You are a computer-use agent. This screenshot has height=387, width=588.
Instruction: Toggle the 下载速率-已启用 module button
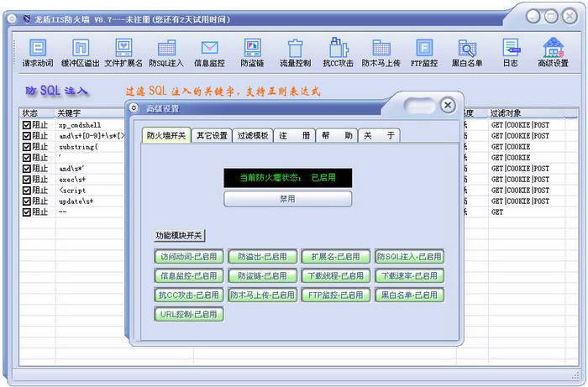[409, 275]
